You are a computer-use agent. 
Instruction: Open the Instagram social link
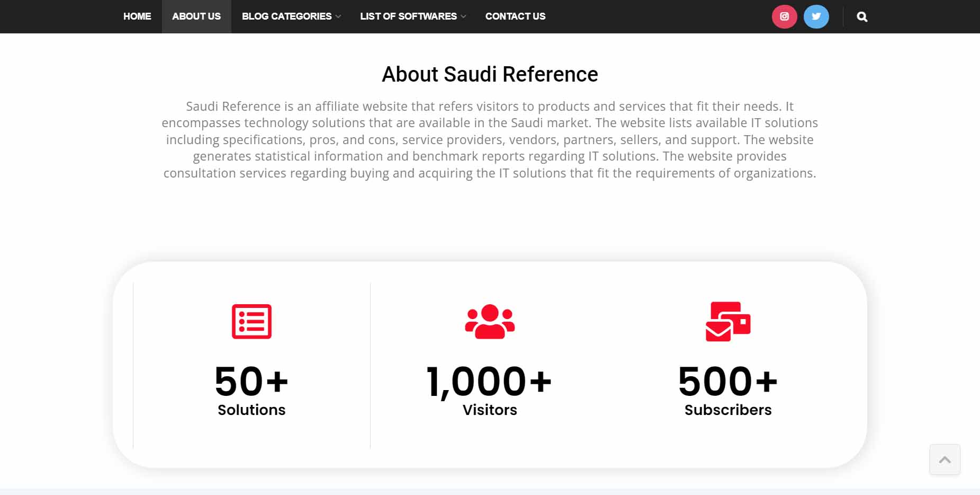click(x=784, y=16)
